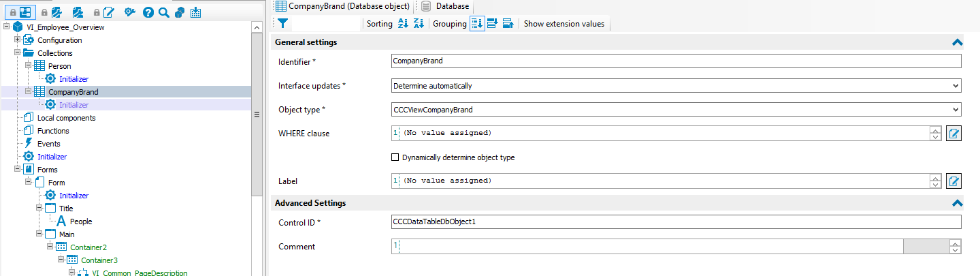Toggle the active grouping mode button

pyautogui.click(x=477, y=23)
